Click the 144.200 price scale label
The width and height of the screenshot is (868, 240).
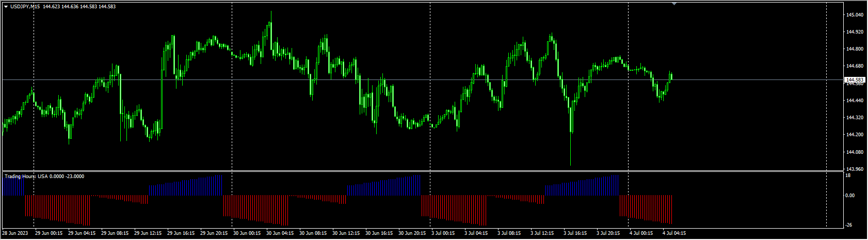[855, 135]
